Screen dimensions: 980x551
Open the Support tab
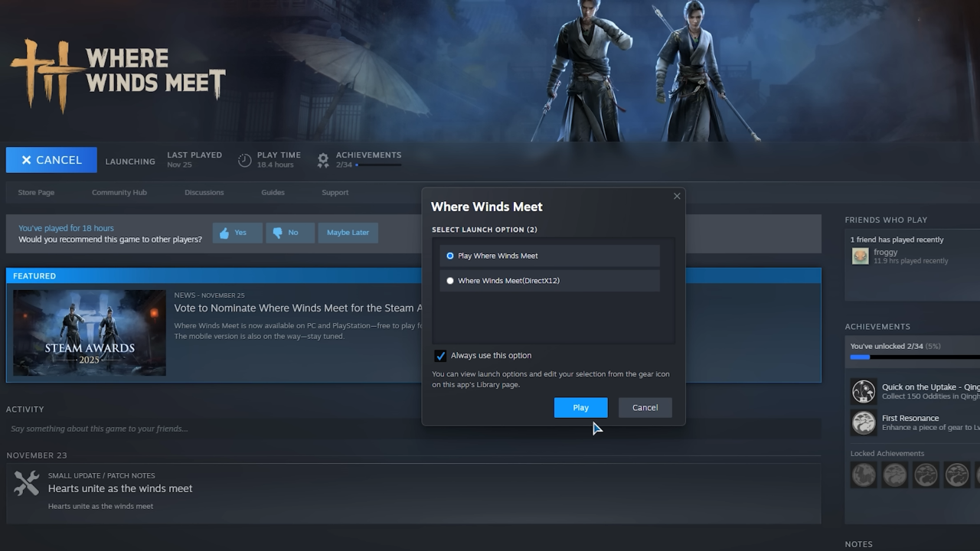(335, 193)
